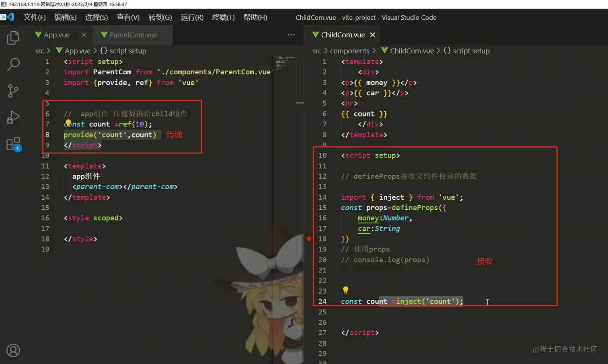Click the "<p>{{ car }}</p>" line
608x364 pixels.
pyautogui.click(x=375, y=93)
